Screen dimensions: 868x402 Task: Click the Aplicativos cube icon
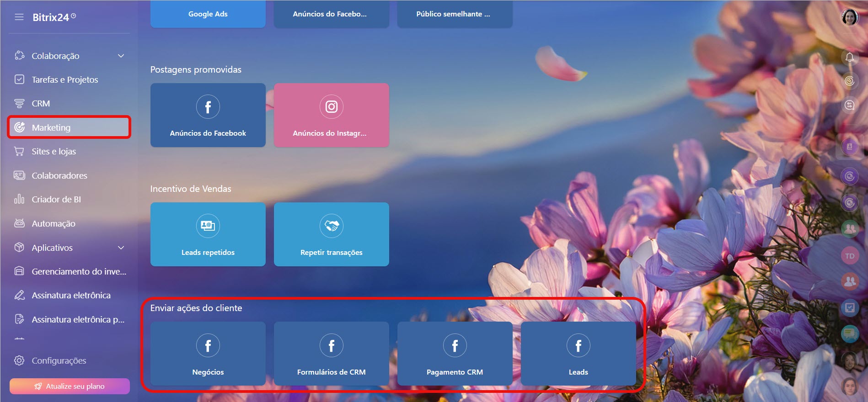[19, 247]
